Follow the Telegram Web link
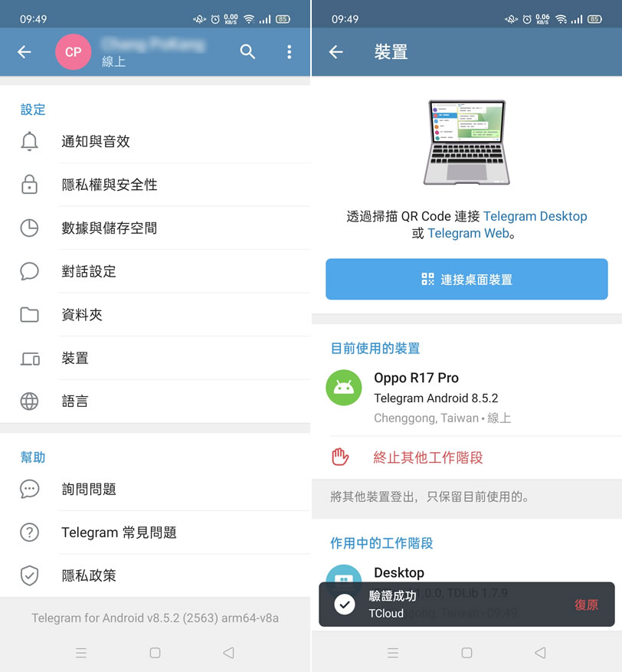 click(468, 233)
